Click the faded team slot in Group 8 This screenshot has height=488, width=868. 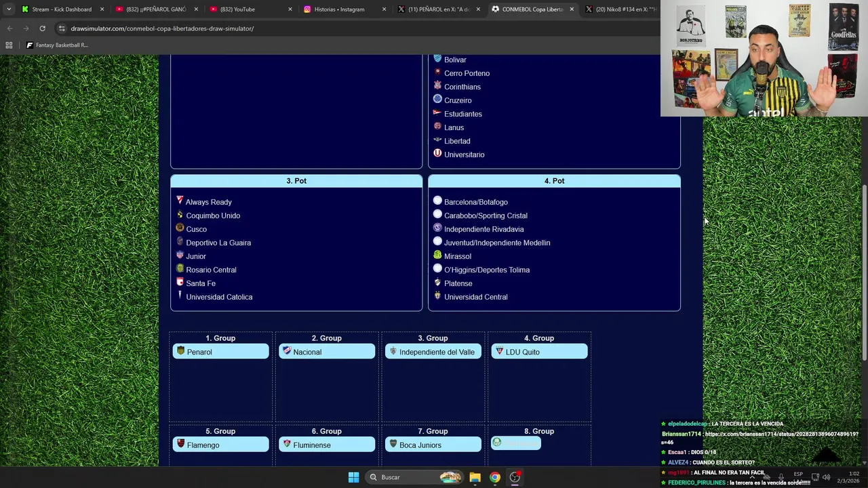[x=516, y=443]
